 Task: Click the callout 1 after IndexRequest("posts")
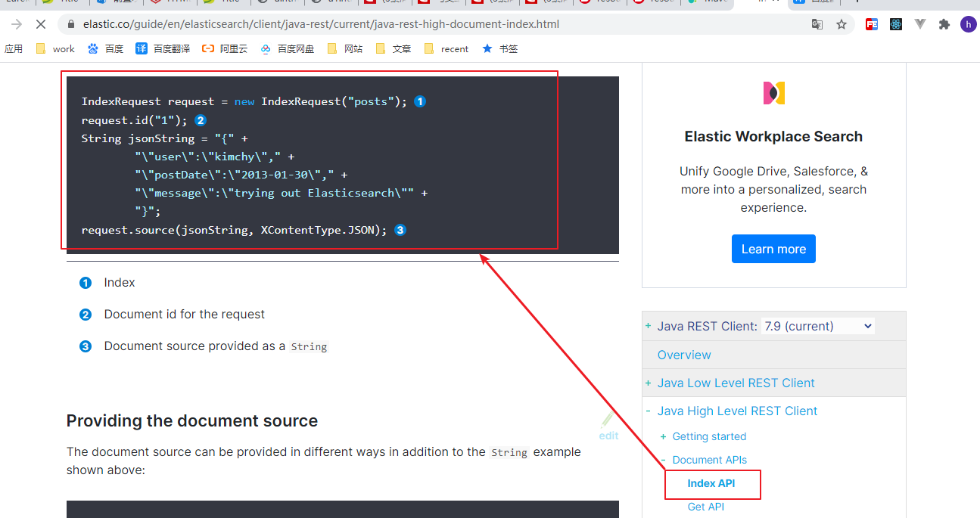tap(420, 101)
